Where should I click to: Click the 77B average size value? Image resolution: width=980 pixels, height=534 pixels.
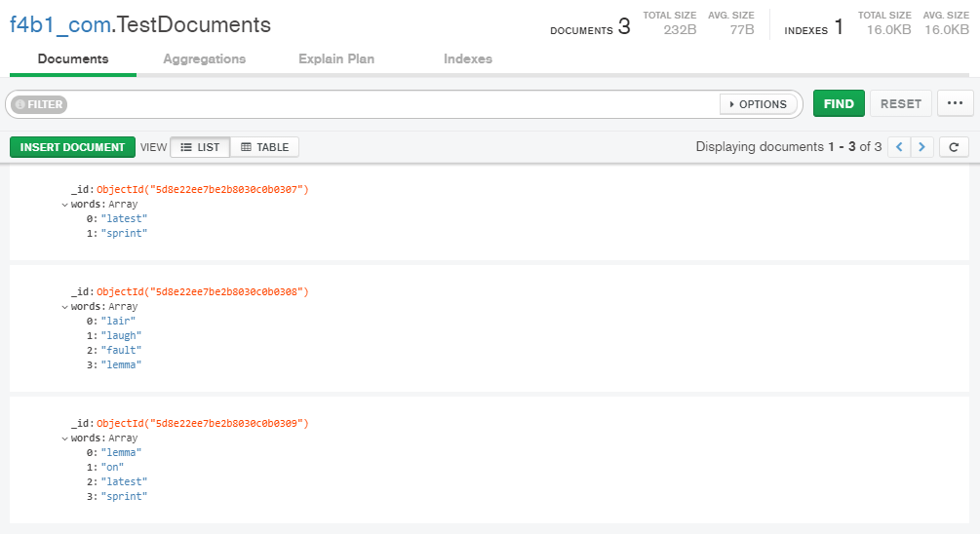click(x=742, y=29)
